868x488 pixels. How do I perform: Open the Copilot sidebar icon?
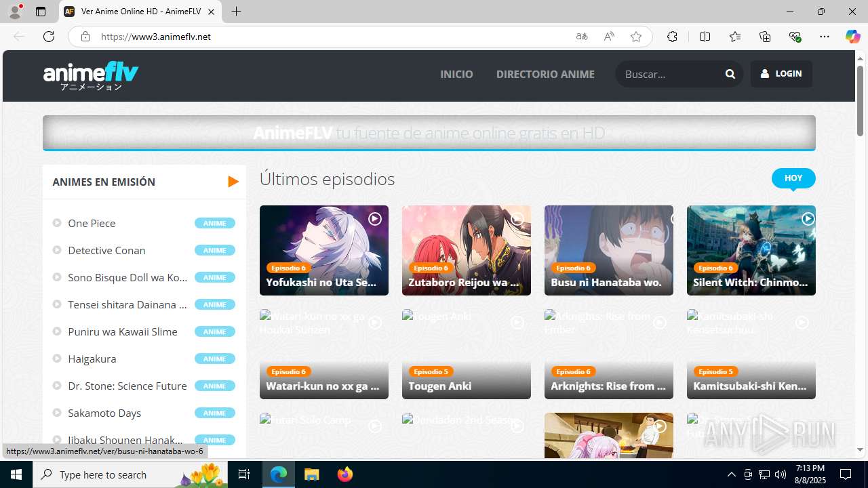(x=852, y=37)
